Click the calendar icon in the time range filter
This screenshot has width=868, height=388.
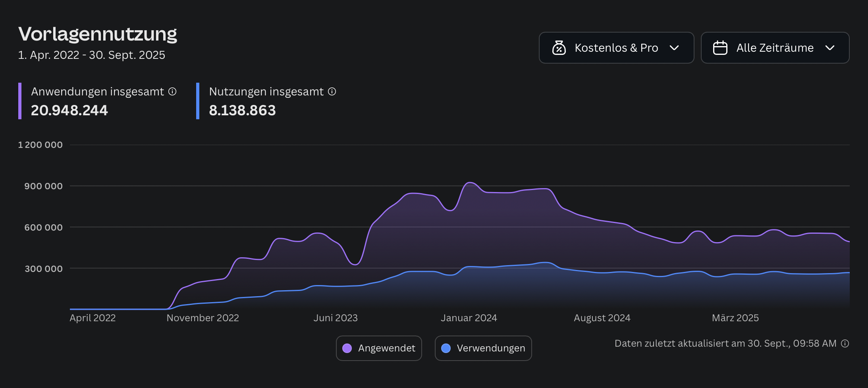tap(720, 48)
